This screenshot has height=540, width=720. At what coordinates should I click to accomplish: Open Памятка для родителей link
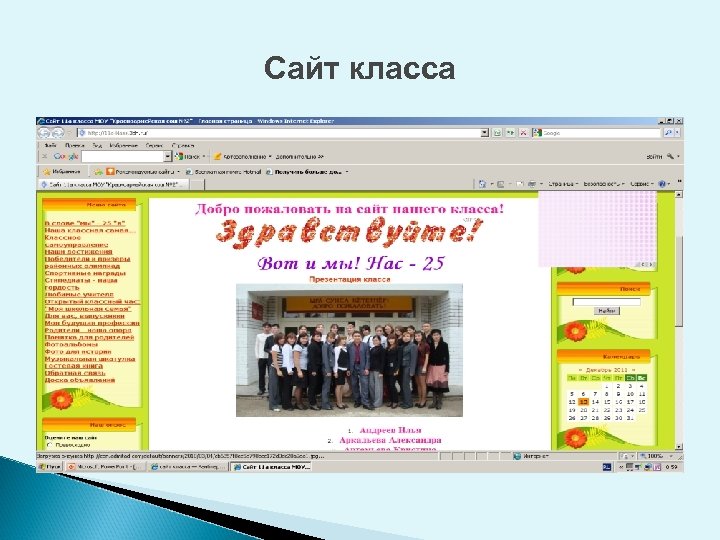click(89, 337)
